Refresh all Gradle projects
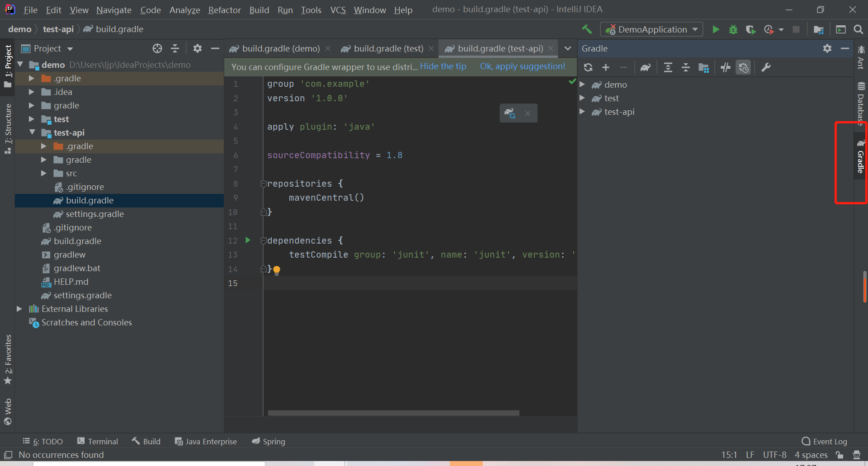Screen dimensions: 868x466 [588, 67]
